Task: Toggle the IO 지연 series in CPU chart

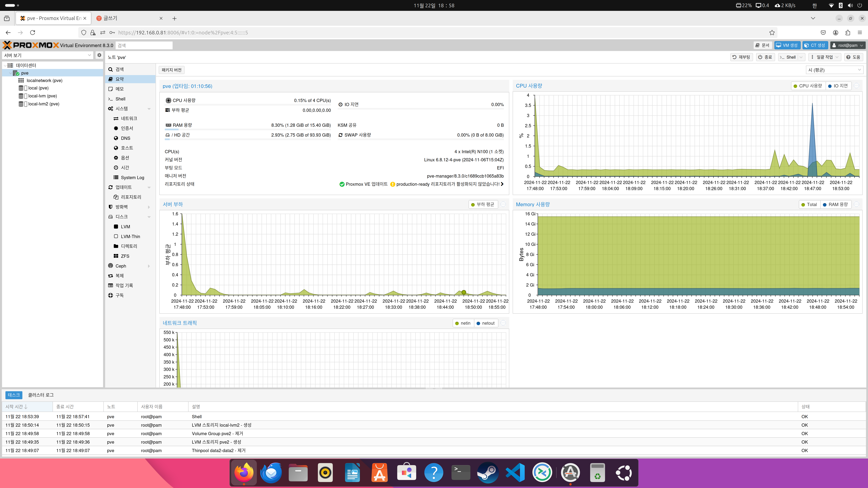Action: click(x=838, y=86)
